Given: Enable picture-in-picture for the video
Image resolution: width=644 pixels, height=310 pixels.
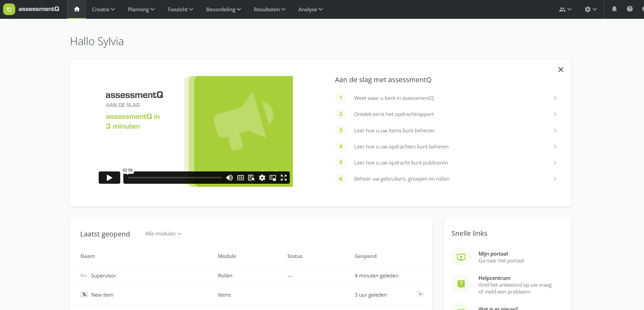Looking at the screenshot, I should point(273,178).
